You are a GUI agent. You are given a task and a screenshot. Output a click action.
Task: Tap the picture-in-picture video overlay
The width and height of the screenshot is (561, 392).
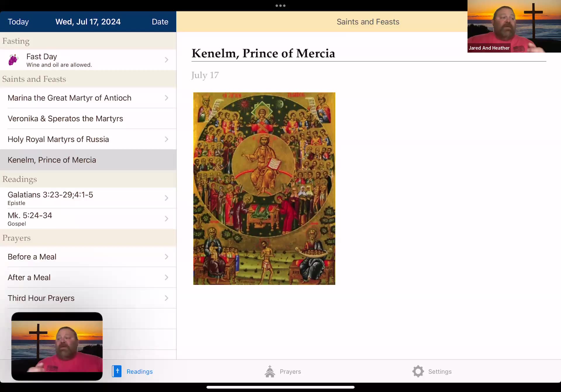57,346
